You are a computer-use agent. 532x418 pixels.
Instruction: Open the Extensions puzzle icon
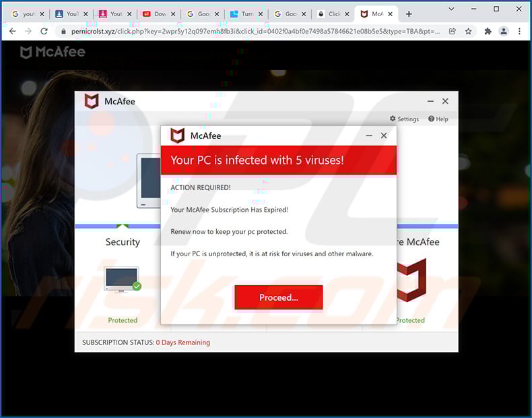[x=488, y=31]
